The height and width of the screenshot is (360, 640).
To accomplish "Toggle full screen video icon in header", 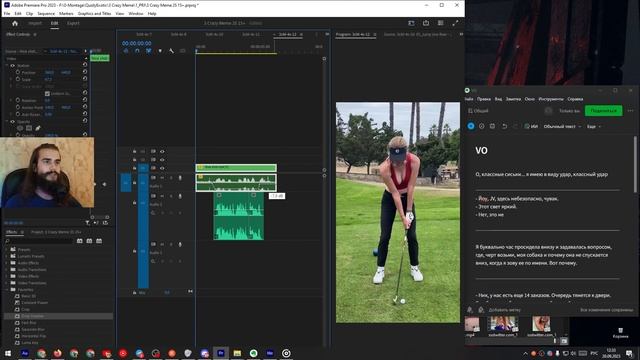I will coord(455,23).
